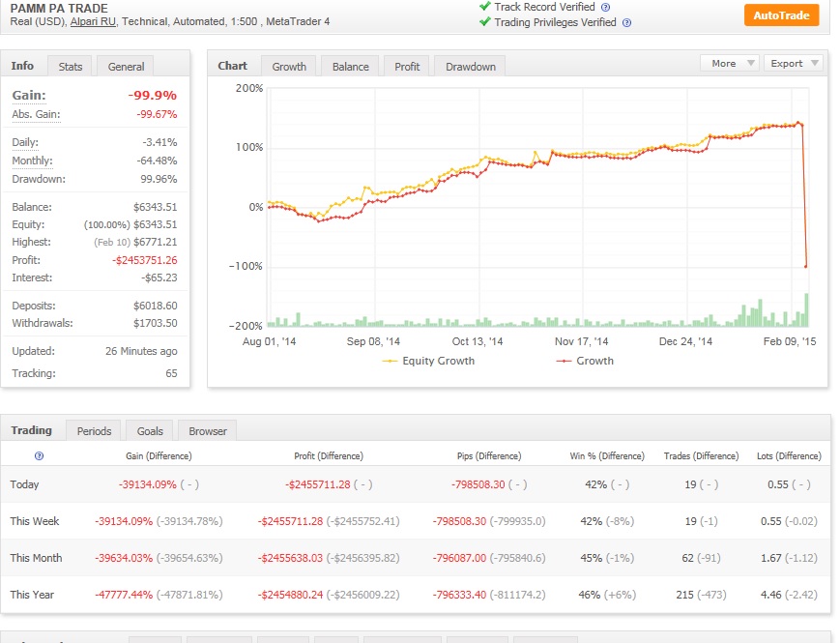The width and height of the screenshot is (840, 643).
Task: Open the Trading tab
Action: coord(32,430)
